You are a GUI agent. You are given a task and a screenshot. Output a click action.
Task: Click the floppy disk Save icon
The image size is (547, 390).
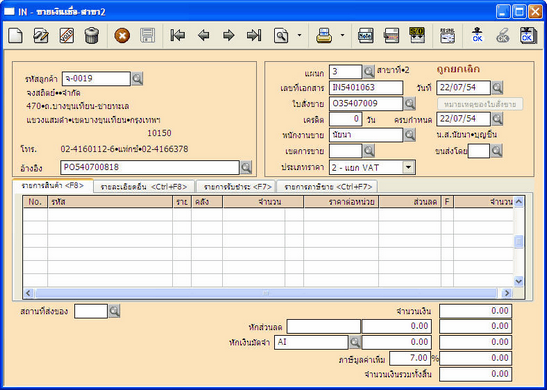coord(148,36)
